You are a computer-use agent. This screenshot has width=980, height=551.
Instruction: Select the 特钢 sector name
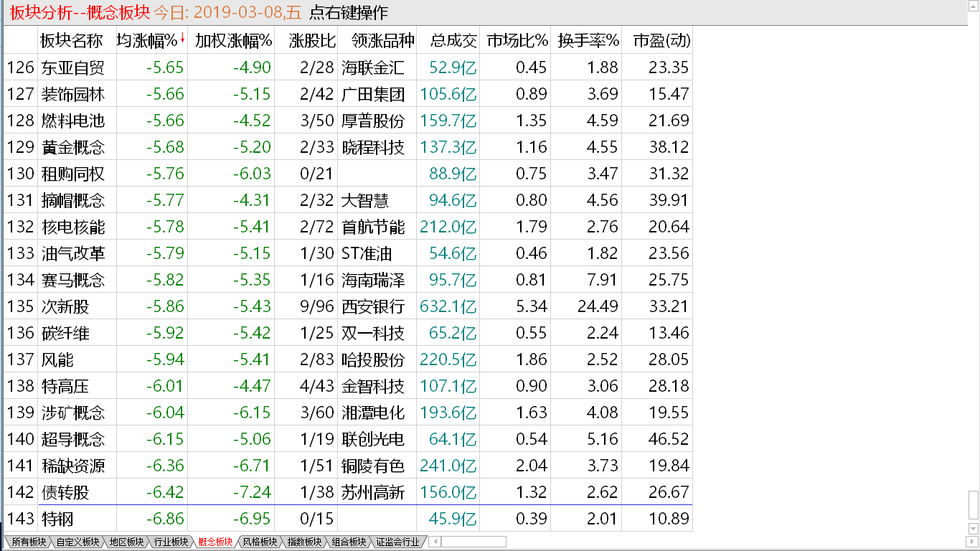(57, 519)
